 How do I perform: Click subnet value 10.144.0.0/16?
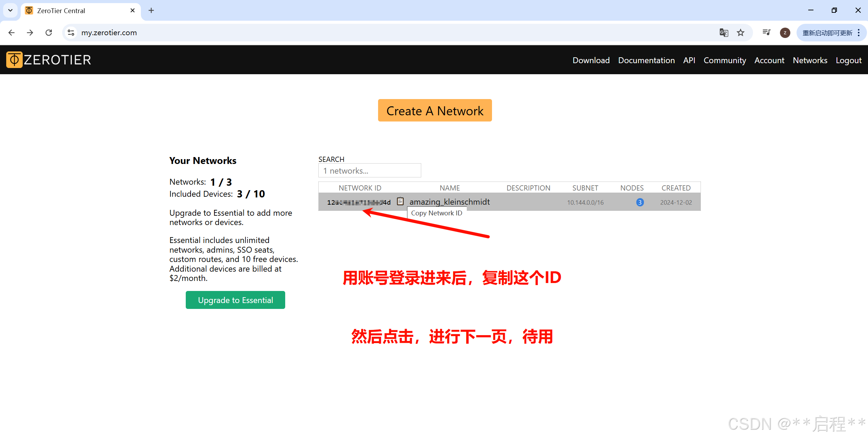(585, 202)
